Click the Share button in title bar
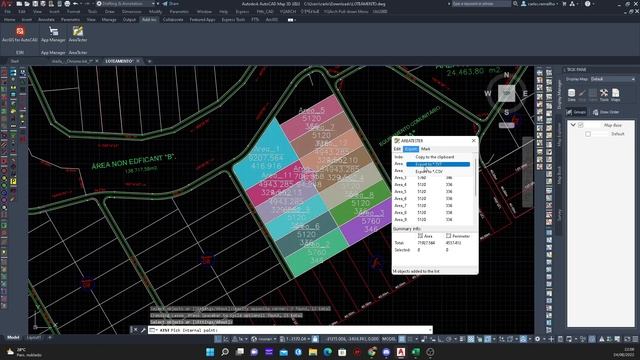Image resolution: width=640 pixels, height=360 pixels. [x=171, y=4]
